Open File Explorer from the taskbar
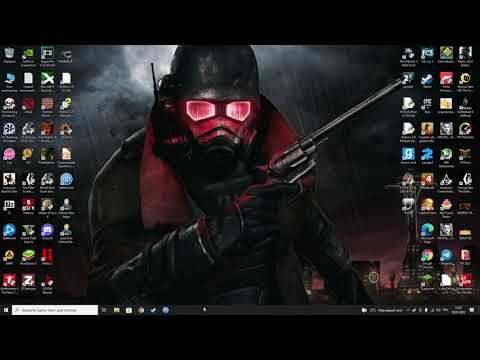480x360 pixels. [x=117, y=310]
